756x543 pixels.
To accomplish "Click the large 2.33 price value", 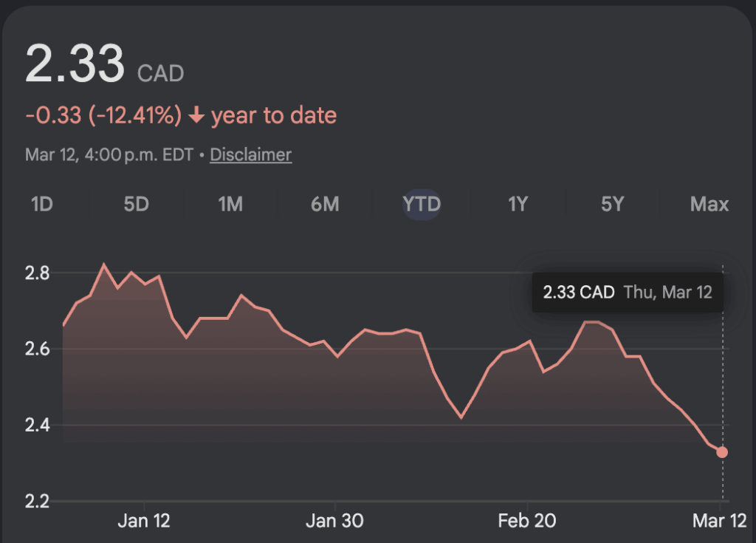I will 75,64.
